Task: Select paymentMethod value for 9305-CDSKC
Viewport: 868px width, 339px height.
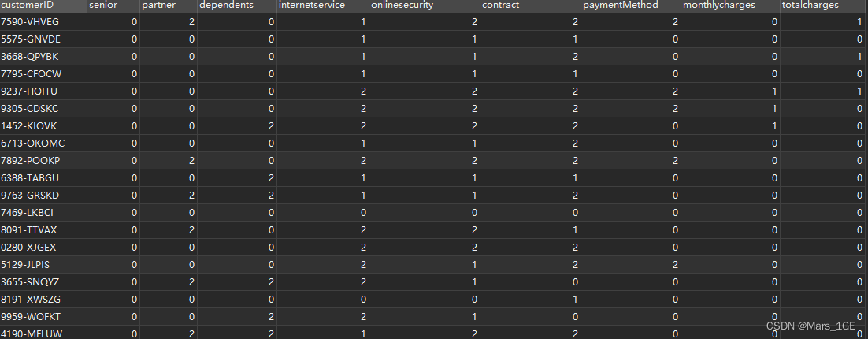Action: pos(631,109)
